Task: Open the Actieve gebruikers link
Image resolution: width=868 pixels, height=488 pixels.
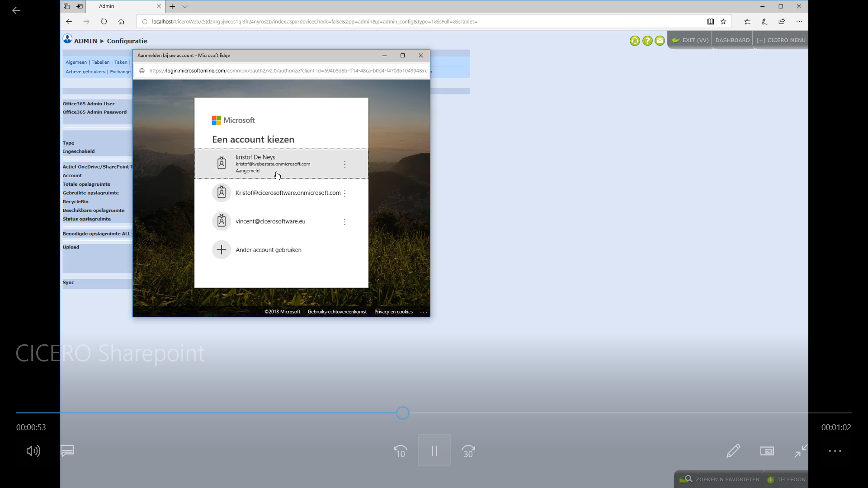Action: [85, 72]
